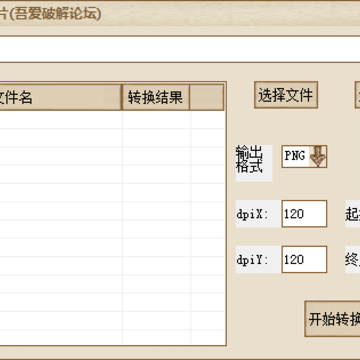Image resolution: width=360 pixels, height=360 pixels.
Task: Click the 选择文件 button
Action: [286, 95]
